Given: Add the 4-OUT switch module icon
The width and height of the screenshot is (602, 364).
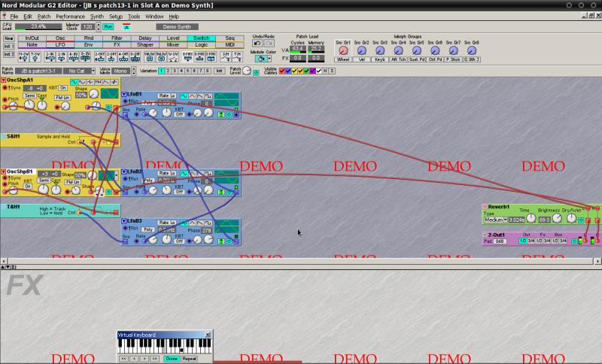Looking at the screenshot, I should click(x=123, y=56).
